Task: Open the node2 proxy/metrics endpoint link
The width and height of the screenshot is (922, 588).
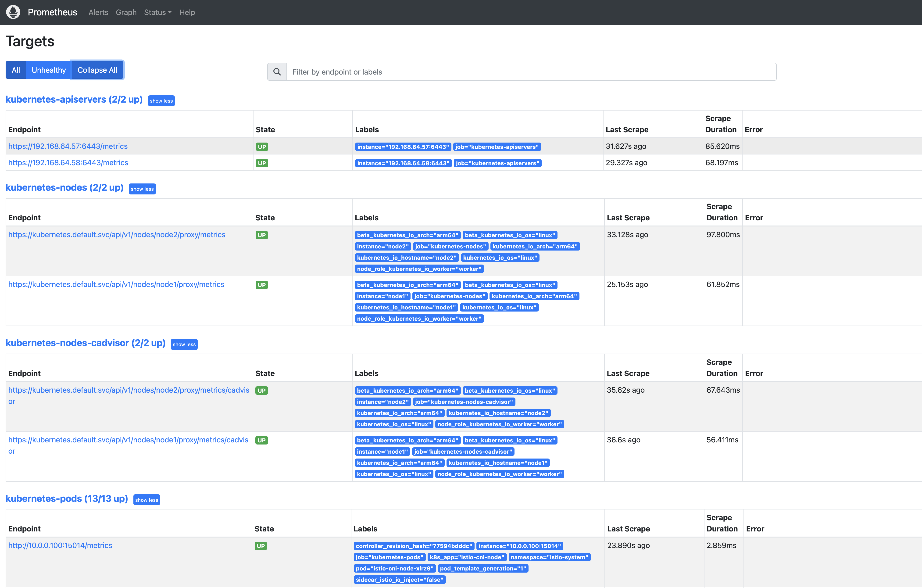Action: [117, 234]
